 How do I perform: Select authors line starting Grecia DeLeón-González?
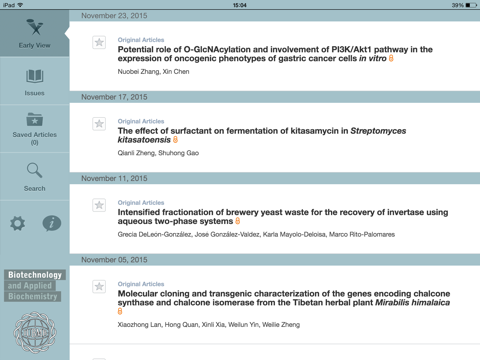256,234
